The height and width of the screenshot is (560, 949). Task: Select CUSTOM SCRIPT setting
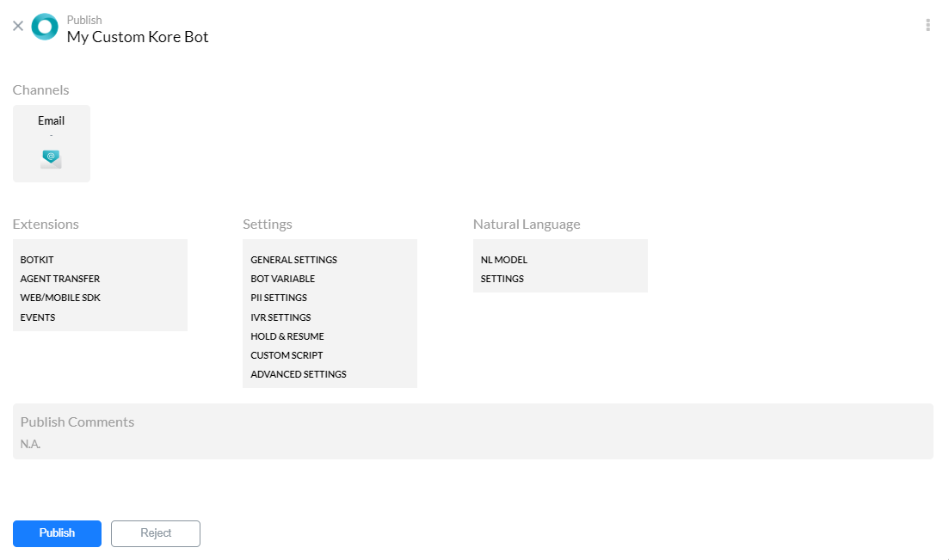287,355
